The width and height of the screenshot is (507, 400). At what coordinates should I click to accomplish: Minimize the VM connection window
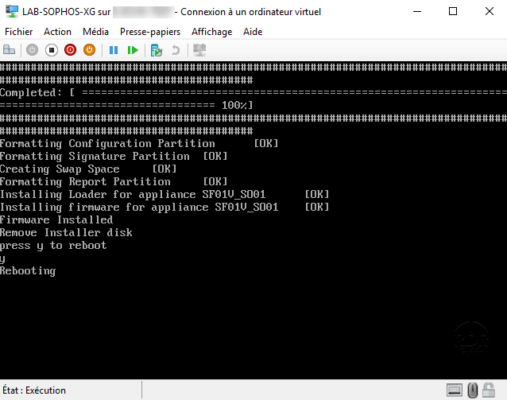[x=417, y=11]
